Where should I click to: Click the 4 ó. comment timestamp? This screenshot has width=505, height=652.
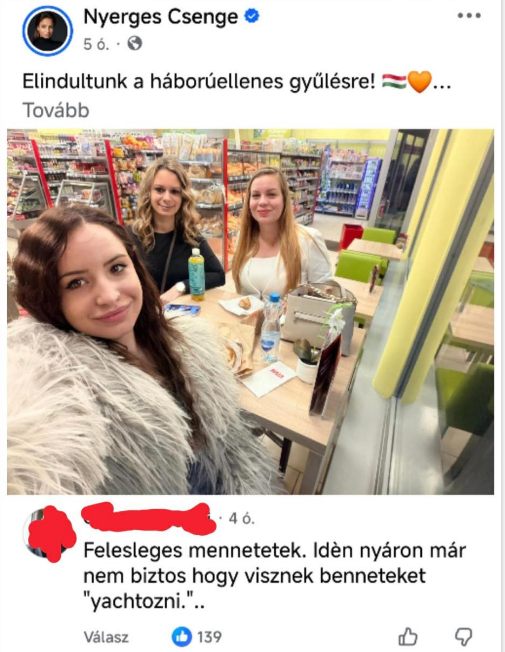click(242, 518)
